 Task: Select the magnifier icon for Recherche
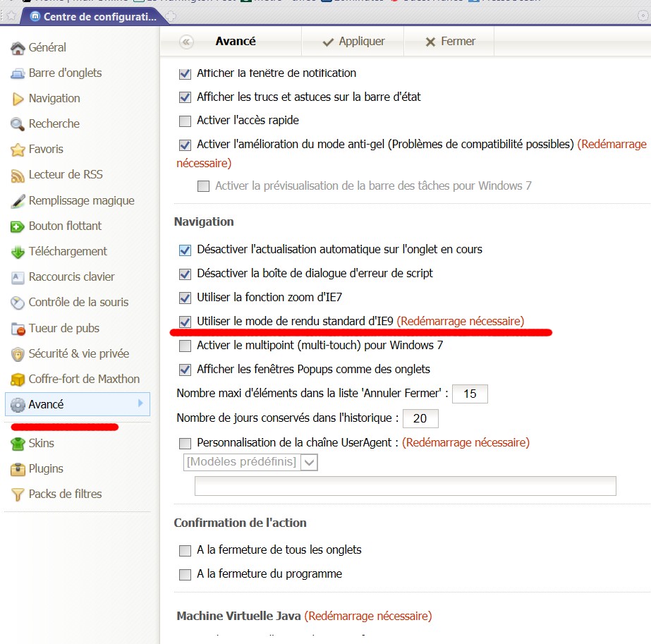(18, 124)
